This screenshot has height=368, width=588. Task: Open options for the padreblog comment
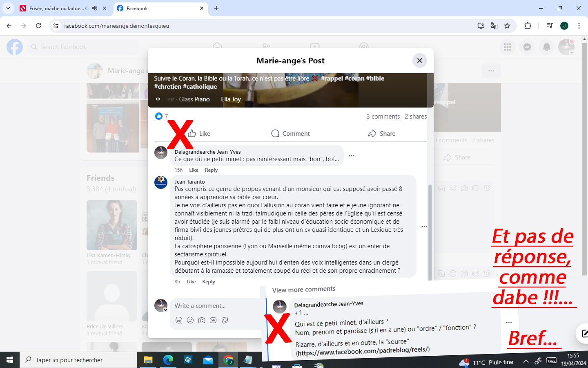click(x=509, y=323)
